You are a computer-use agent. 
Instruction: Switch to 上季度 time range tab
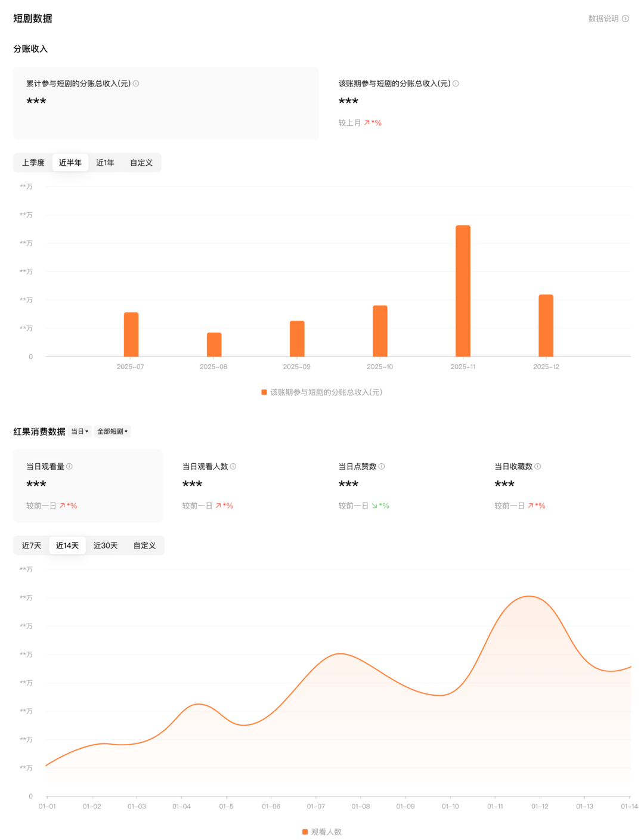tap(33, 163)
